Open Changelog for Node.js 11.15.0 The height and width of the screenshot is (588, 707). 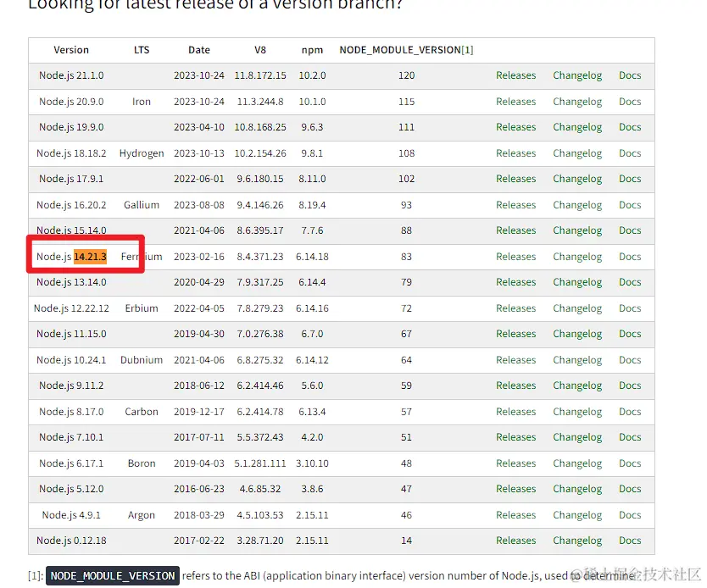[577, 334]
